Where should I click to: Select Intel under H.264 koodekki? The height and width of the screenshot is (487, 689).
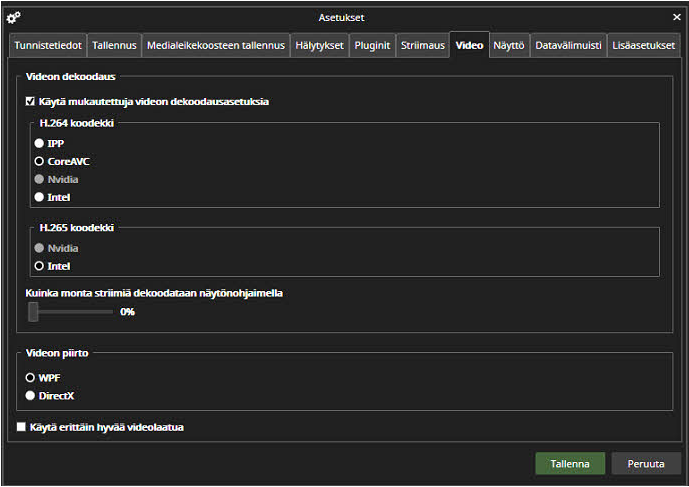[40, 197]
